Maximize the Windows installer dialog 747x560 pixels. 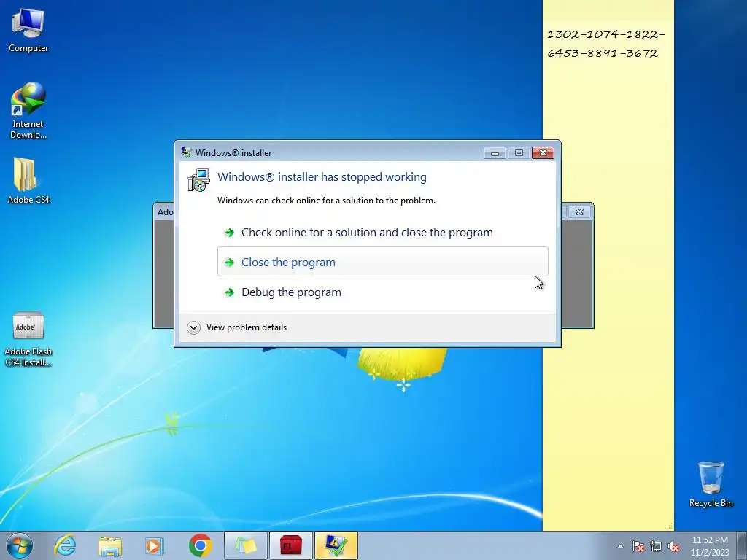pos(519,153)
